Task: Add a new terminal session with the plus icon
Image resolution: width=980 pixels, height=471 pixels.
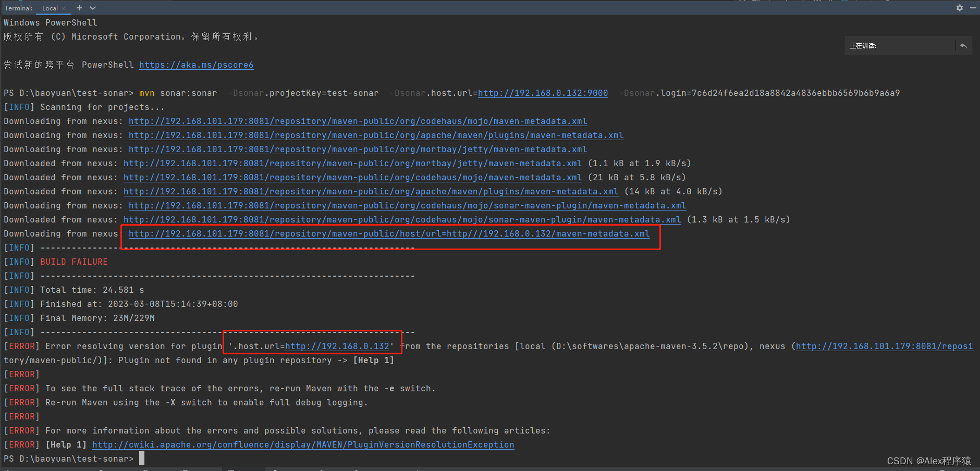Action: coord(79,8)
